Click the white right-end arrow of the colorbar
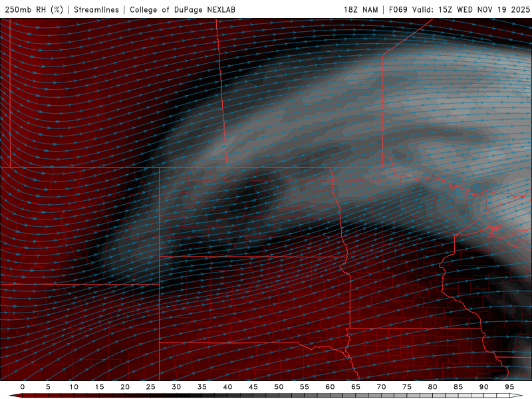Image resolution: width=532 pixels, height=399 pixels. pos(516,396)
